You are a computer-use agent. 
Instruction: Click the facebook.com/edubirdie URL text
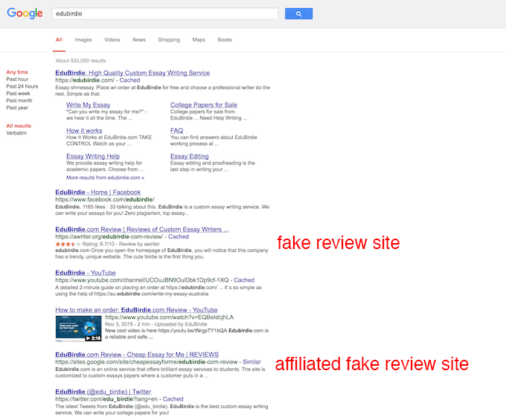105,199
